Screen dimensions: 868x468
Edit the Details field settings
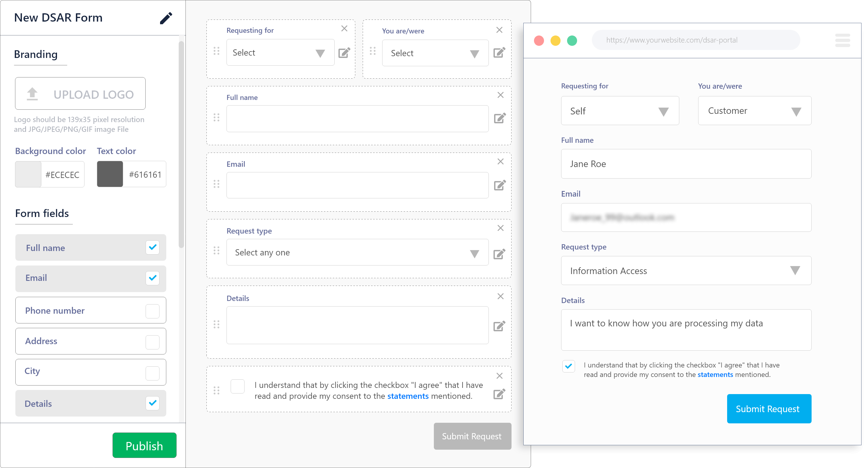pos(499,326)
